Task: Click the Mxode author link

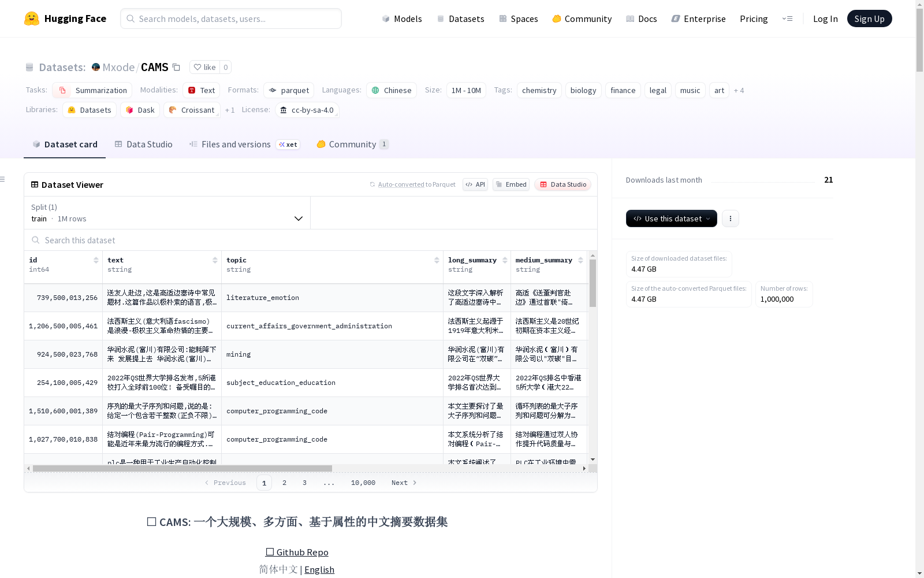Action: 118,67
